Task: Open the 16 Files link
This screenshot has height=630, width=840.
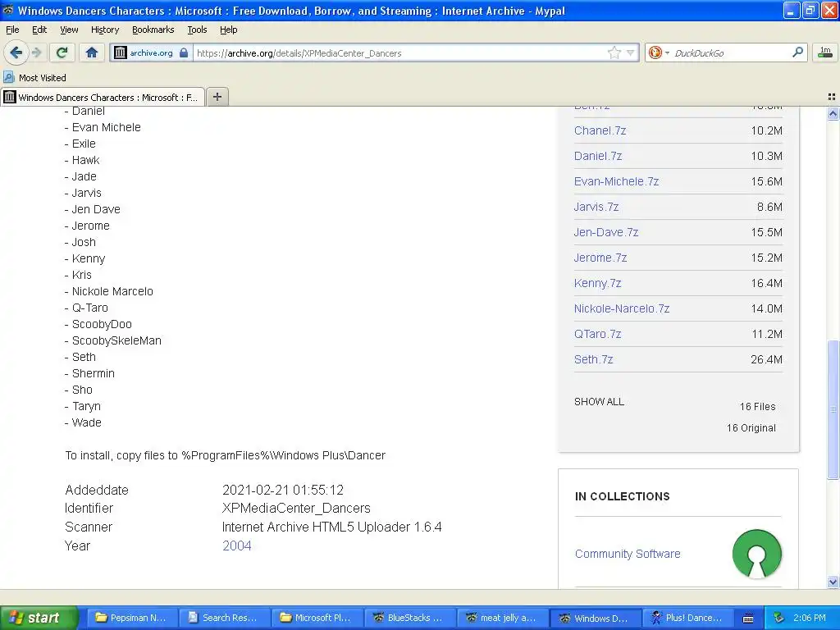Action: pyautogui.click(x=757, y=407)
